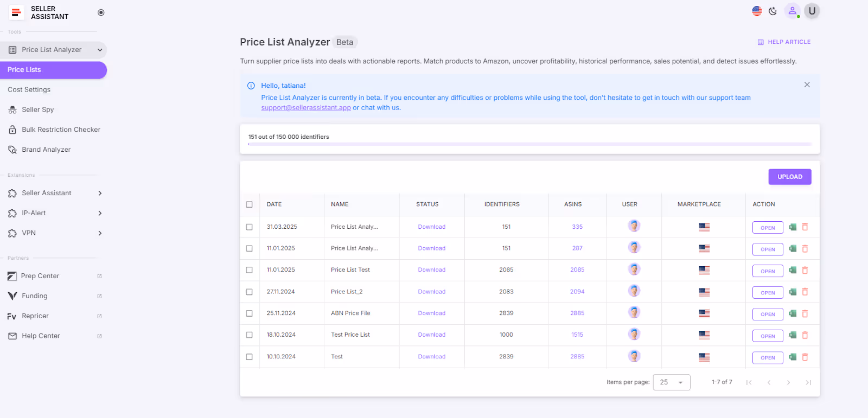
Task: Click the Brand Analyzer sidebar icon
Action: 12,150
